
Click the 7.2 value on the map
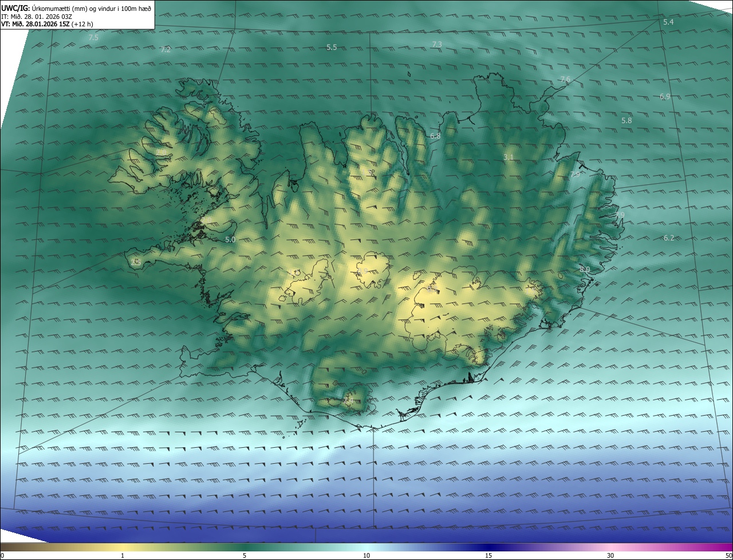(x=165, y=50)
